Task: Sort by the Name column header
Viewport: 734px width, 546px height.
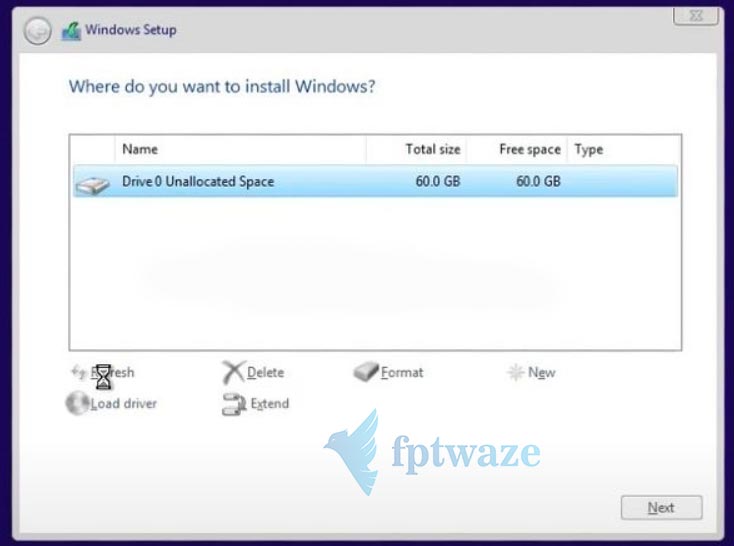Action: click(240, 149)
